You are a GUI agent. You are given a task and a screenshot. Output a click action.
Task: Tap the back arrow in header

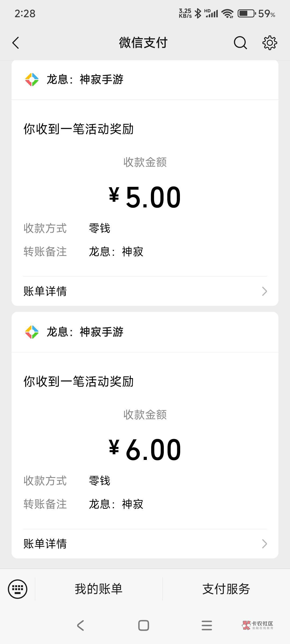[x=16, y=43]
